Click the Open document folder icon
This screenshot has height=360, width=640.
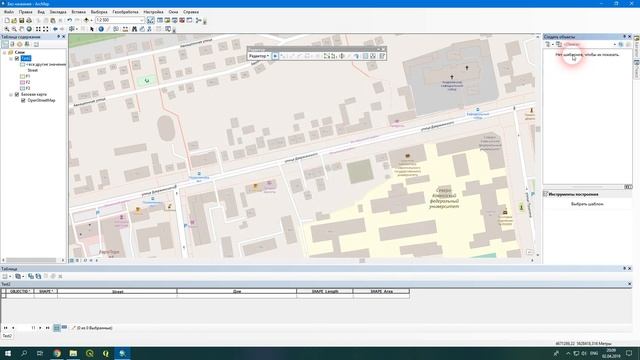click(x=14, y=20)
